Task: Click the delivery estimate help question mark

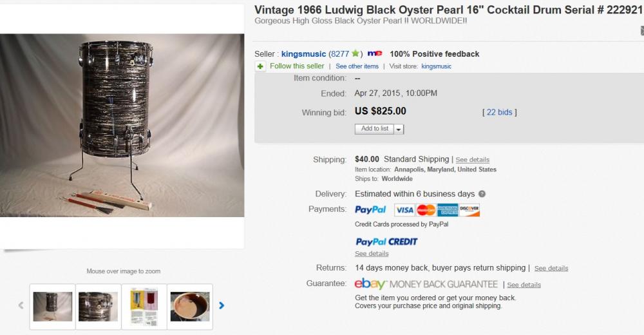Action: pyautogui.click(x=482, y=194)
